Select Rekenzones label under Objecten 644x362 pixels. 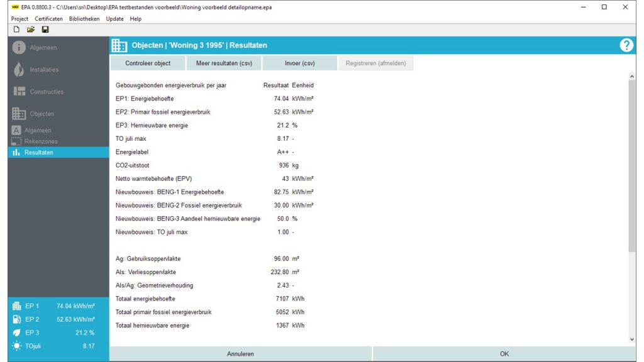point(41,141)
